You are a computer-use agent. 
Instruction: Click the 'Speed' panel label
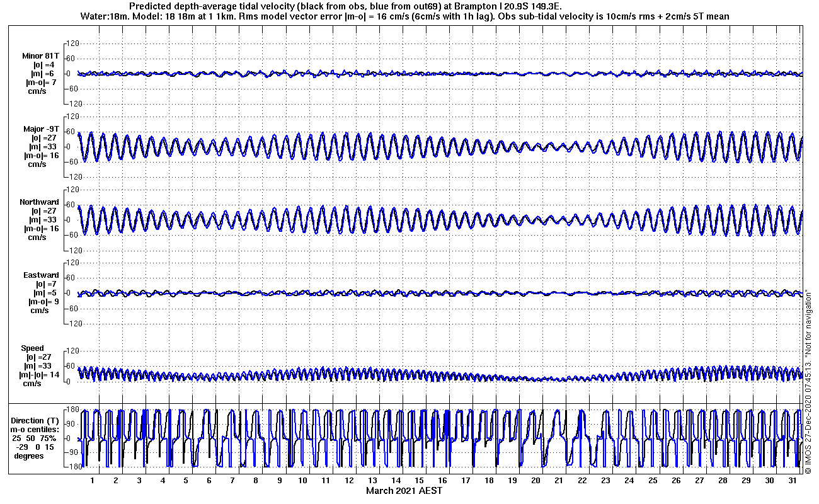coord(33,348)
